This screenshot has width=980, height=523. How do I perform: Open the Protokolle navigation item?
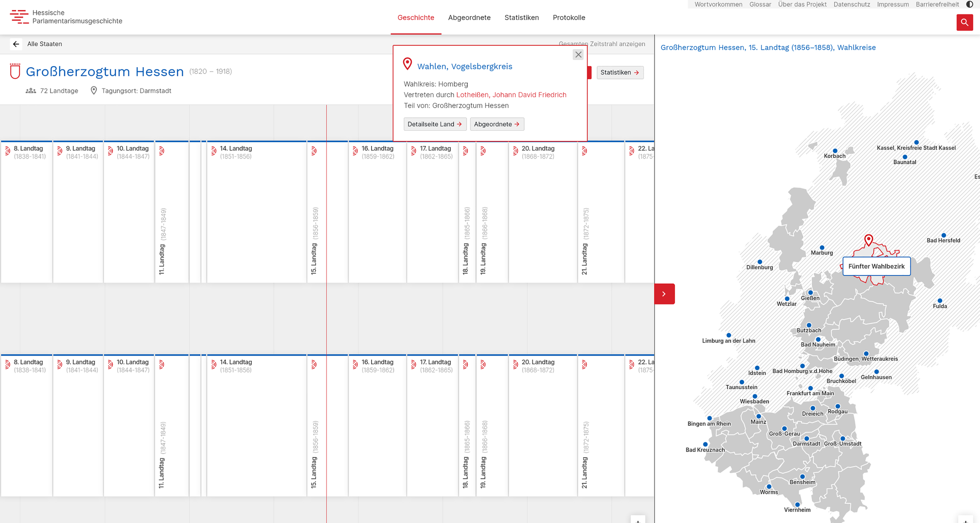[x=569, y=17]
